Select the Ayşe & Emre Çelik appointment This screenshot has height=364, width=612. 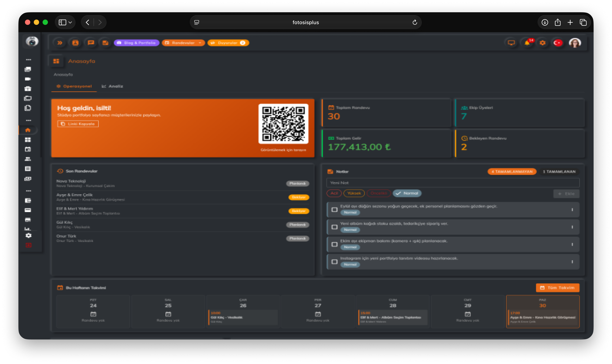[x=183, y=197]
